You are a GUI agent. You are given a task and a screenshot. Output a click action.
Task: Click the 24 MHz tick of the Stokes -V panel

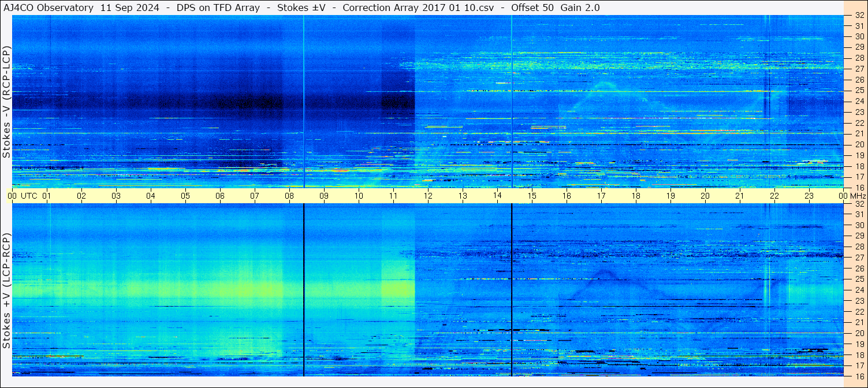coord(859,101)
